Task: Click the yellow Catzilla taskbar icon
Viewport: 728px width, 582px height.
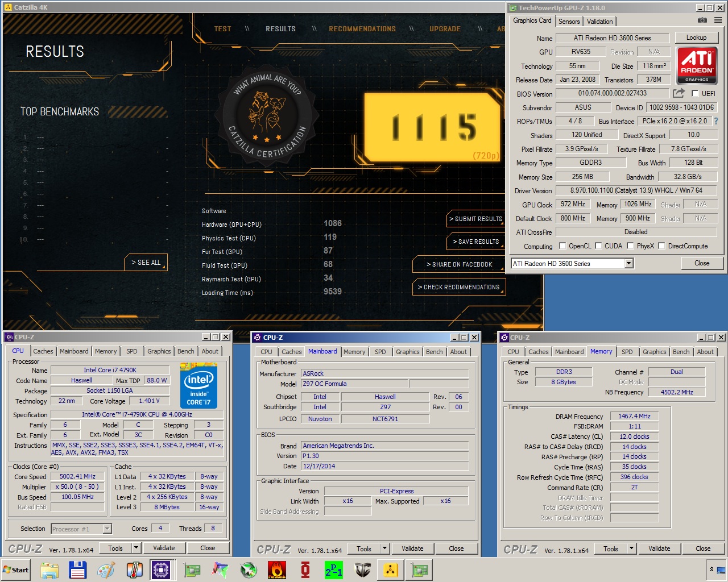Action: tap(391, 570)
